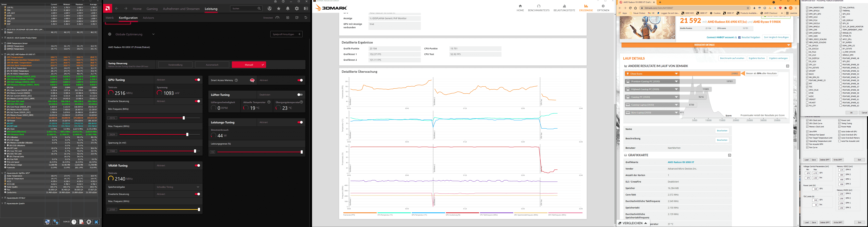
Task: Uncheck Zero RPM checkbox
Action: click(807, 131)
